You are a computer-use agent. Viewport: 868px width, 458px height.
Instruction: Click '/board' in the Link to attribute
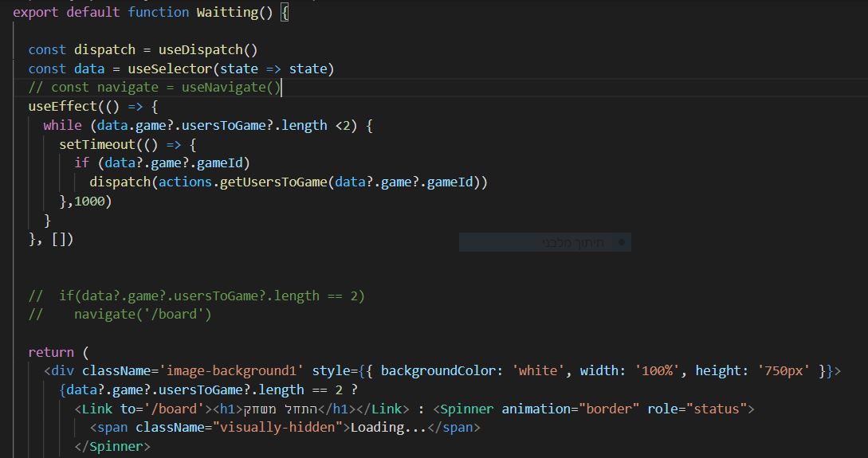(x=174, y=409)
